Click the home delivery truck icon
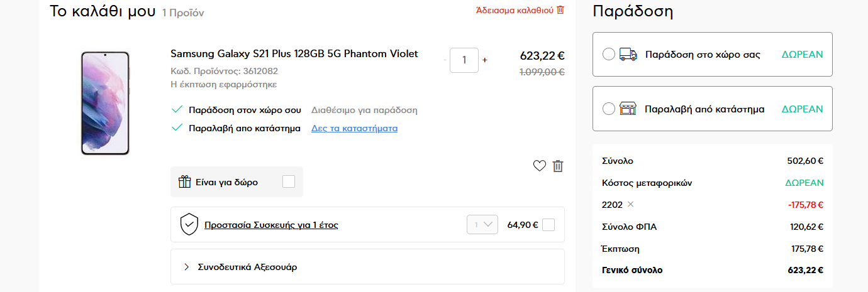Image resolution: width=868 pixels, height=292 pixels. [628, 55]
